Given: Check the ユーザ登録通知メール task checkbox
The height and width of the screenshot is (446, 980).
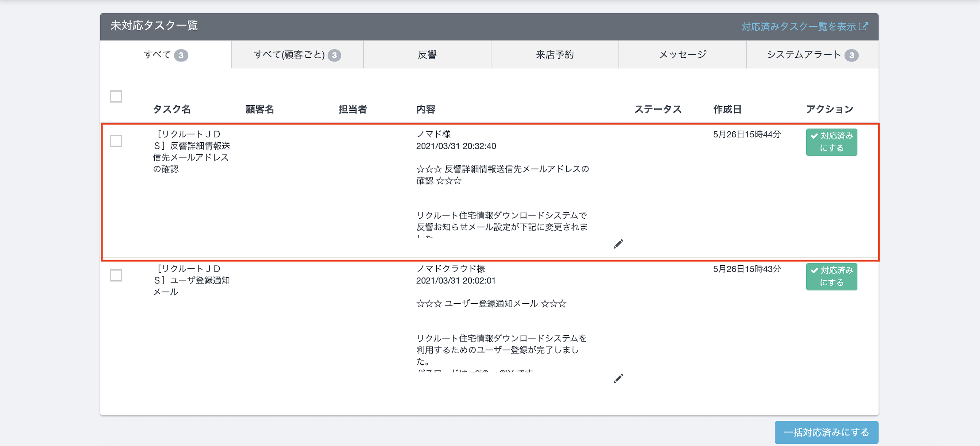Looking at the screenshot, I should coord(116,275).
